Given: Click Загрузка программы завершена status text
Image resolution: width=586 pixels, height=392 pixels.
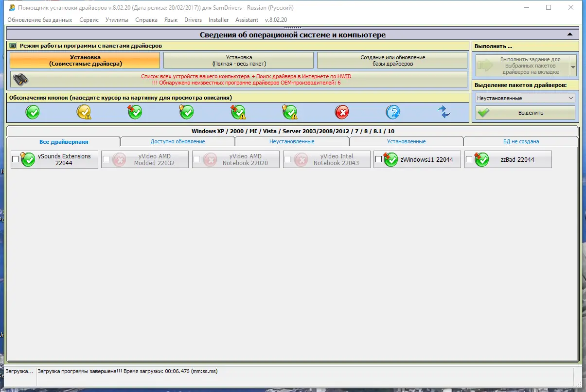Looking at the screenshot, I should (128, 371).
